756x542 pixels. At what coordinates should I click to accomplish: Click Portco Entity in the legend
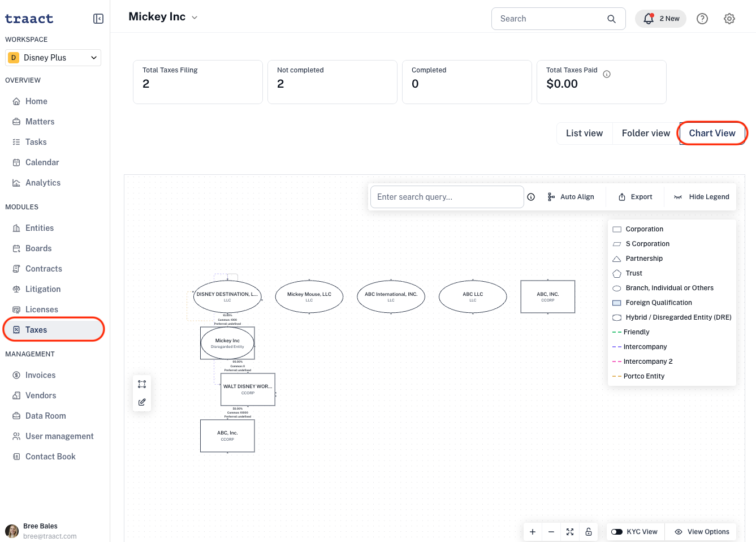pos(644,376)
